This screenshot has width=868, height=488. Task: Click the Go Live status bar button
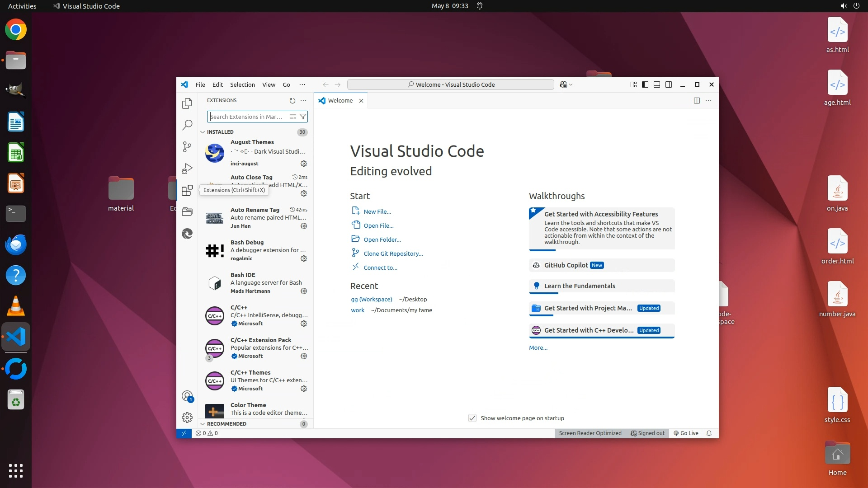(x=686, y=433)
